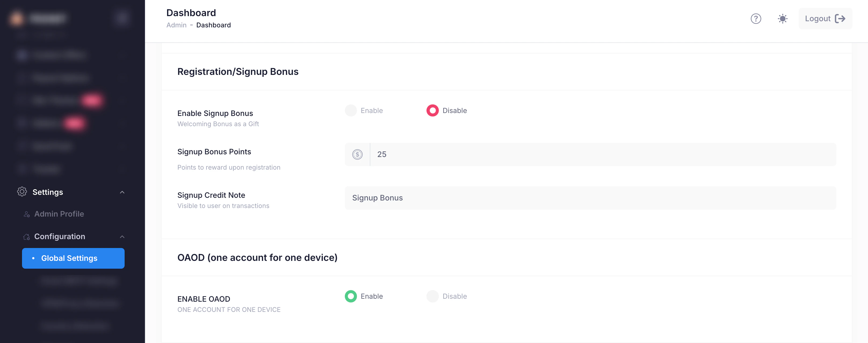Viewport: 868px width, 343px height.
Task: Click the Admin Profile user icon
Action: (x=27, y=214)
